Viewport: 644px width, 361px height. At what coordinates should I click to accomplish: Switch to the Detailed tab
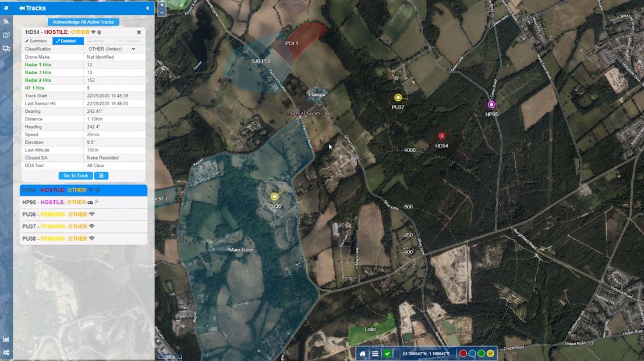[68, 41]
